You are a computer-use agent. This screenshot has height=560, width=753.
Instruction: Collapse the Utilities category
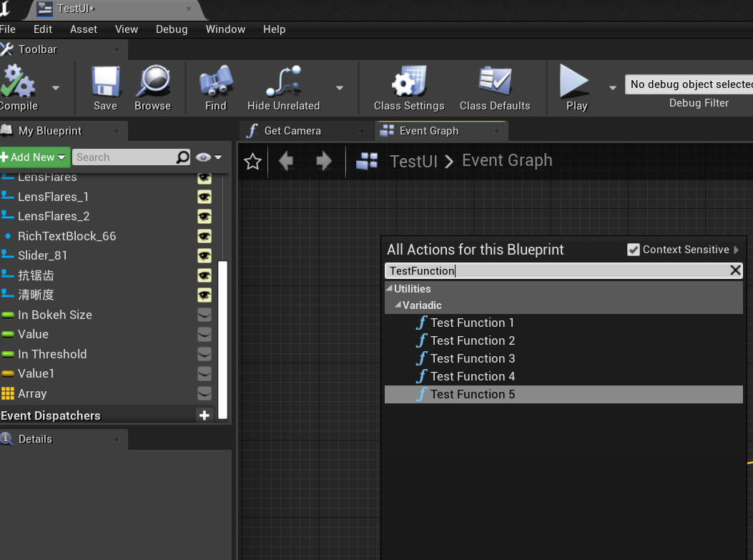[389, 288]
